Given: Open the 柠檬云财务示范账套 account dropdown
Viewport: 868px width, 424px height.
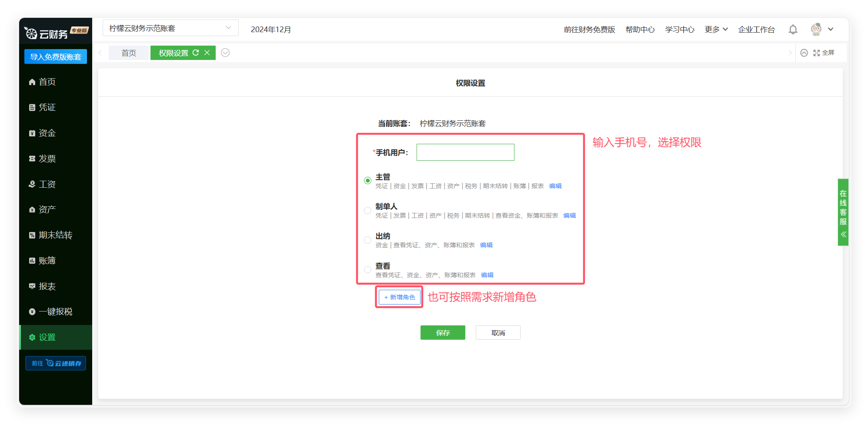Looking at the screenshot, I should (x=170, y=28).
